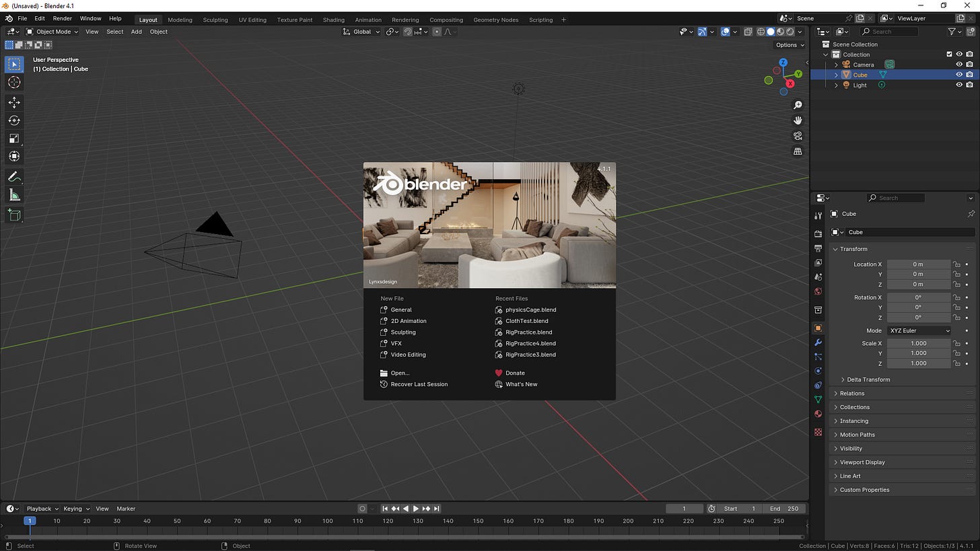Select the Move tool

click(x=14, y=102)
